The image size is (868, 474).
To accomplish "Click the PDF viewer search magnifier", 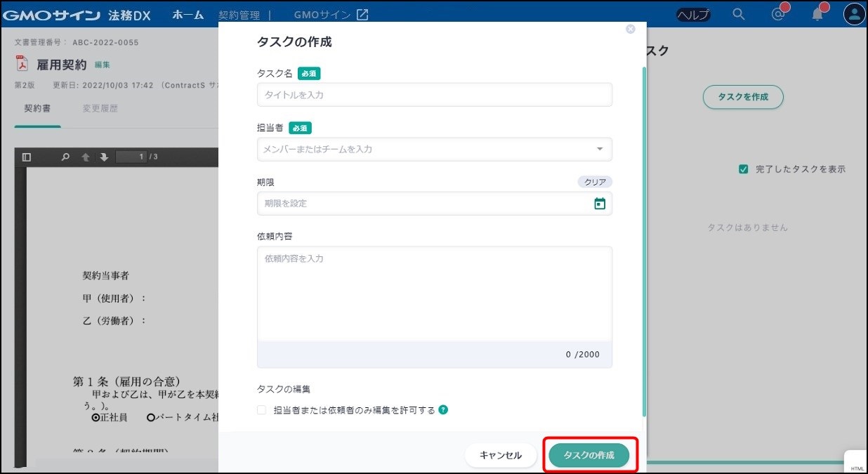I will pyautogui.click(x=65, y=157).
